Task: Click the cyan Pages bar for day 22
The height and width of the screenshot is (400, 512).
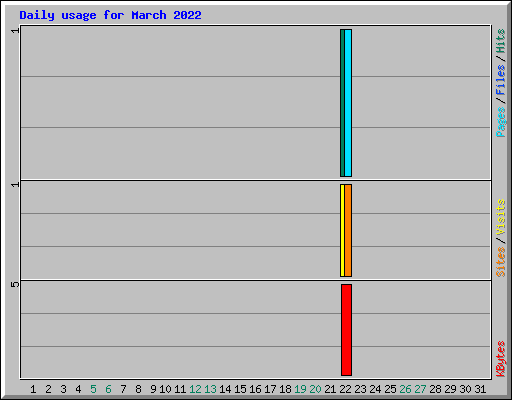Action: [x=348, y=103]
